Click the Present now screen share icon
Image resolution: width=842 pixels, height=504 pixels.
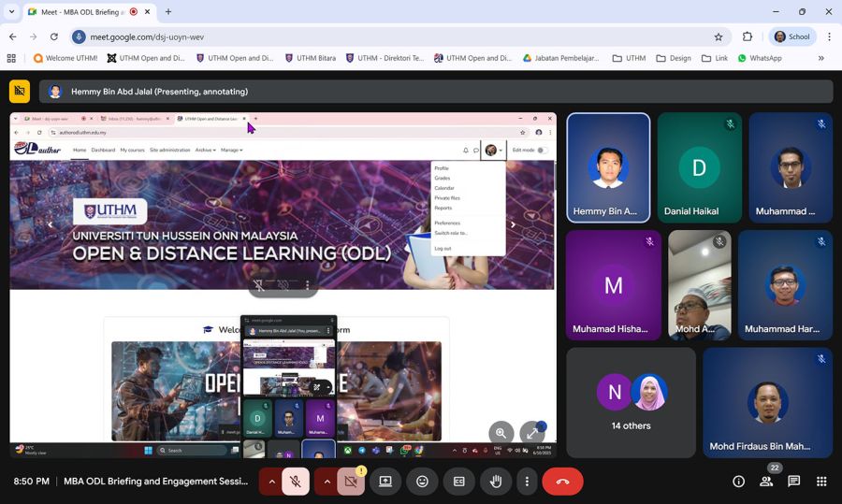385,482
